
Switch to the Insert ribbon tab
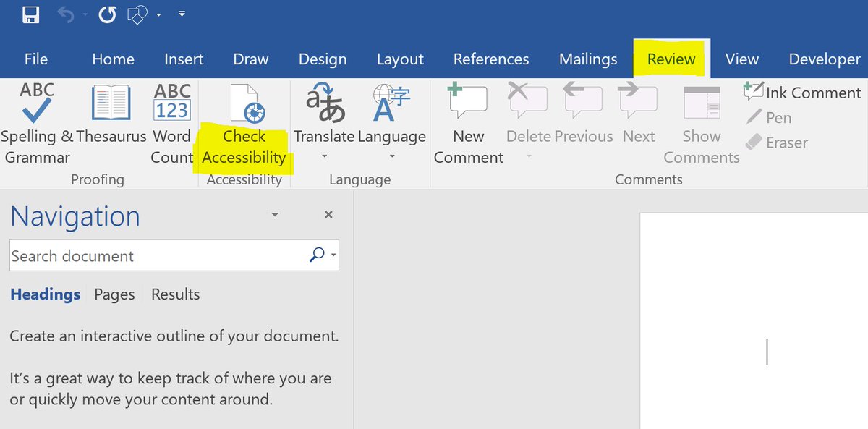click(184, 59)
